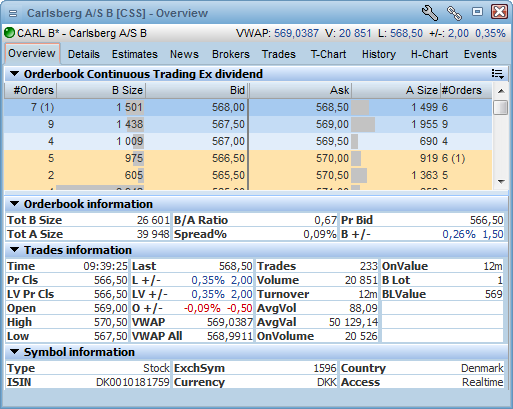Screen dimensions: 513x409
Task: Select the bid price 568,00 cell
Action: [228, 107]
